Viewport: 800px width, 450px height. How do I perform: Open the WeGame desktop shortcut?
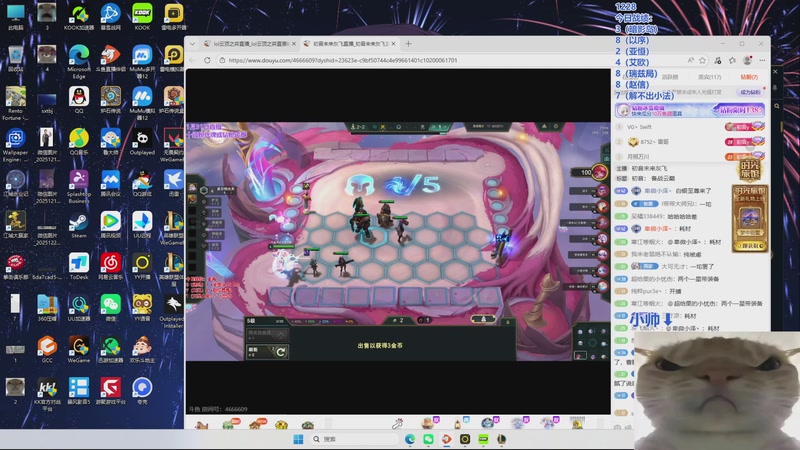point(79,349)
